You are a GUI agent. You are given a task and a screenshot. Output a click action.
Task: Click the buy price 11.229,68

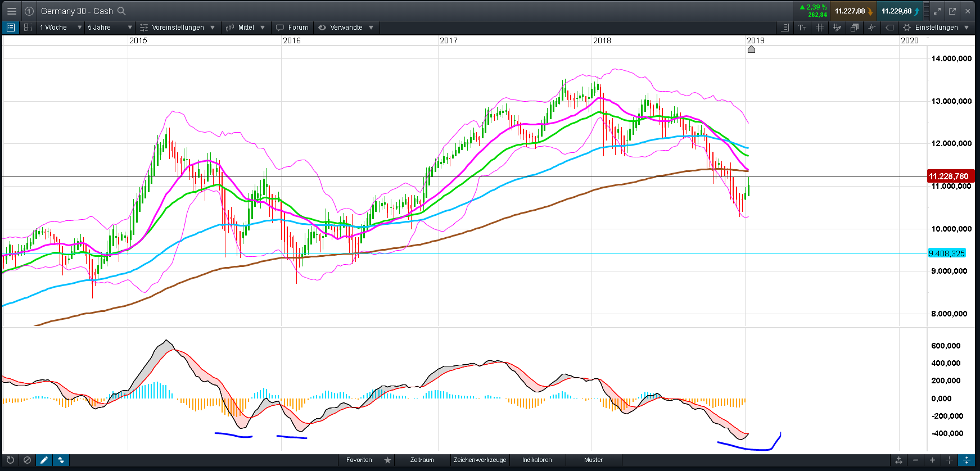tap(900, 11)
